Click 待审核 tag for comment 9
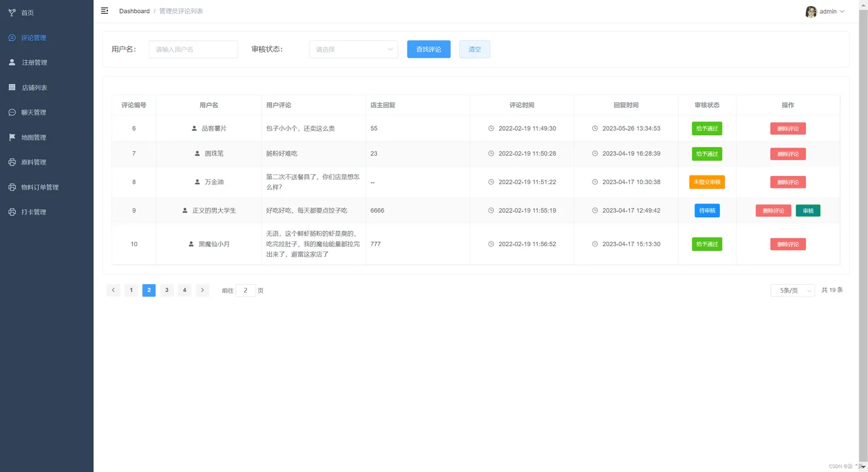868x472 pixels. [707, 210]
